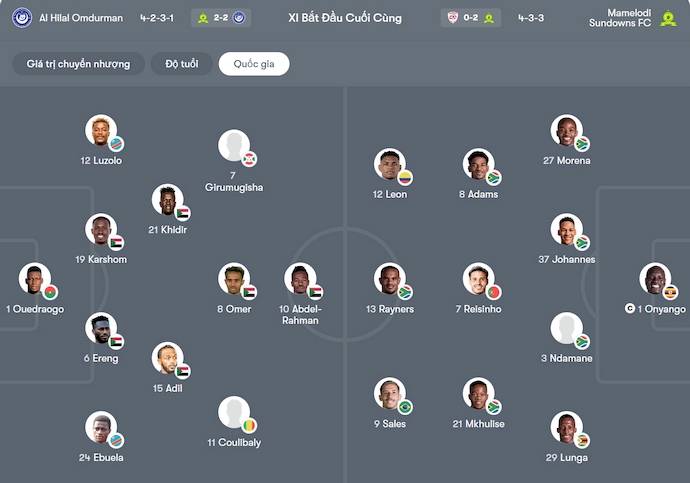Screen dimensions: 690x483
Task: Select the Độ tuổi filter tab
Action: pos(182,64)
